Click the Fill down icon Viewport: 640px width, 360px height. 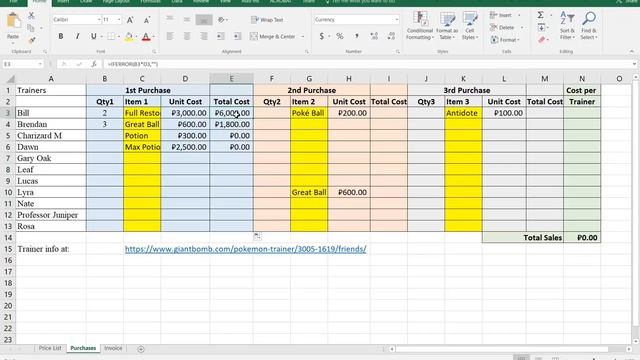tap(541, 27)
